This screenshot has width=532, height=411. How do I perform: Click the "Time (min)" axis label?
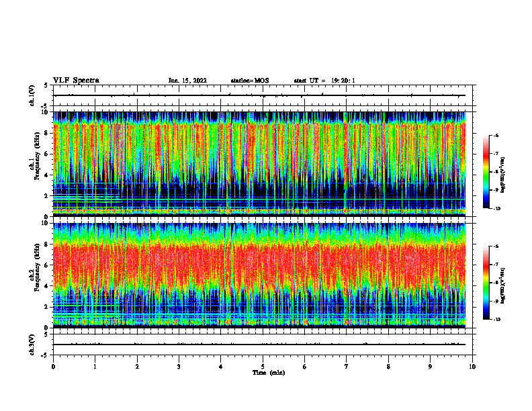269,373
